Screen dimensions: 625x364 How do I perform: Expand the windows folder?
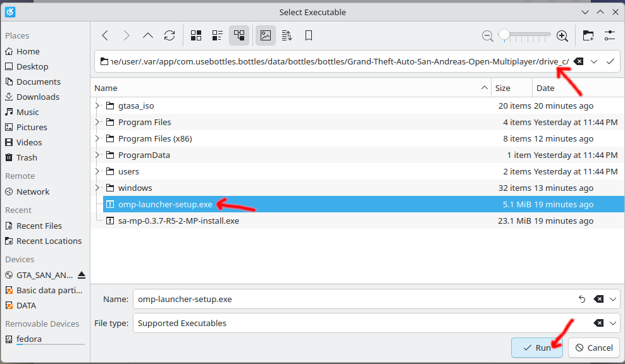pyautogui.click(x=97, y=188)
